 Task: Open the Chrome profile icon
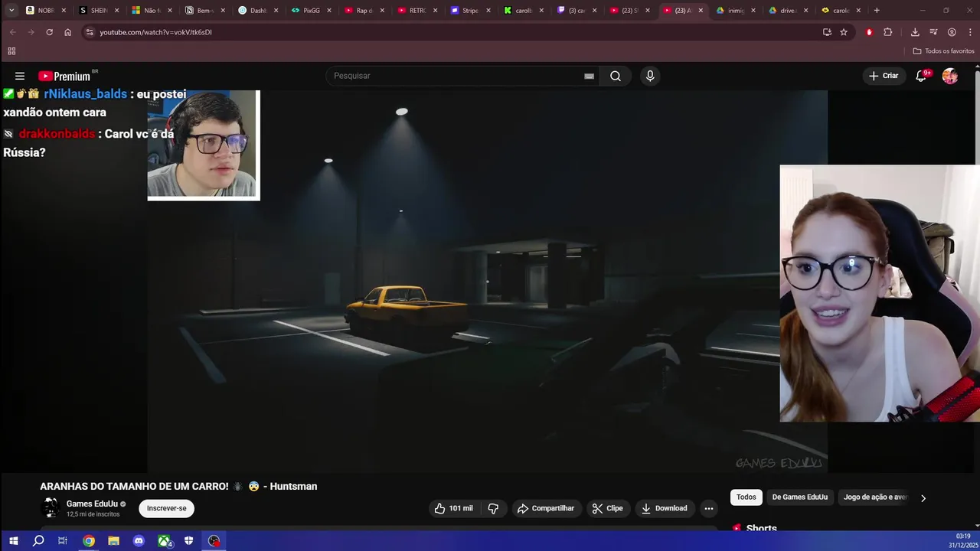click(x=952, y=32)
